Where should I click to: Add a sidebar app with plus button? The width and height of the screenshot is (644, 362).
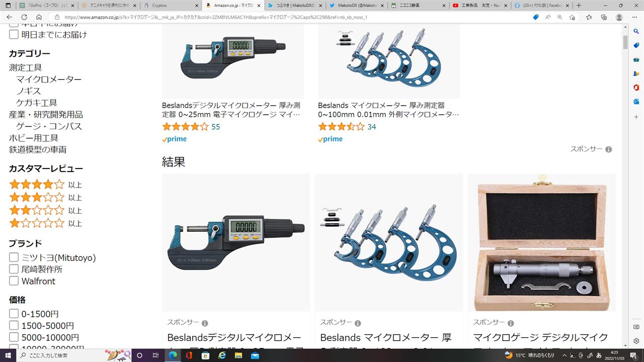tap(636, 117)
